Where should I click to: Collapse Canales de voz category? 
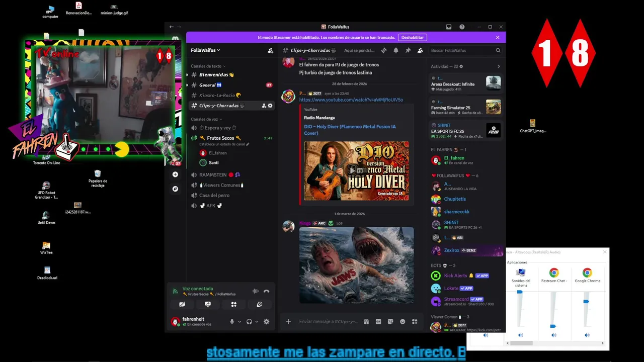(206, 119)
